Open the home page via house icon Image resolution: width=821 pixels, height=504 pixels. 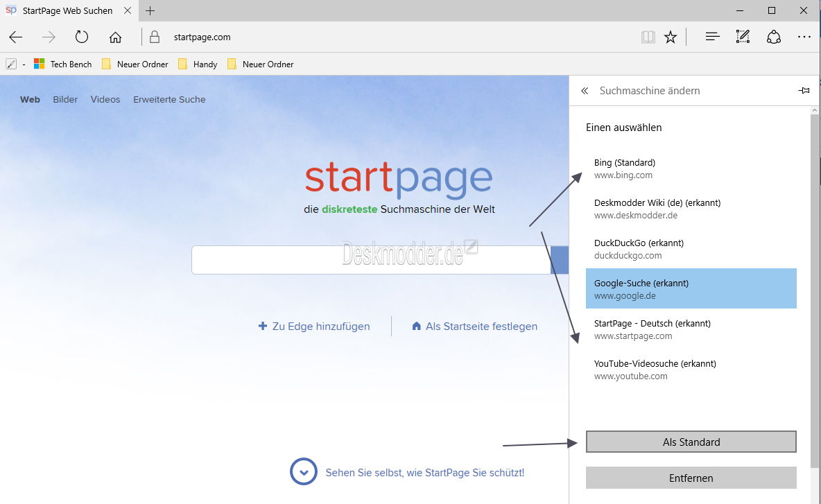115,37
